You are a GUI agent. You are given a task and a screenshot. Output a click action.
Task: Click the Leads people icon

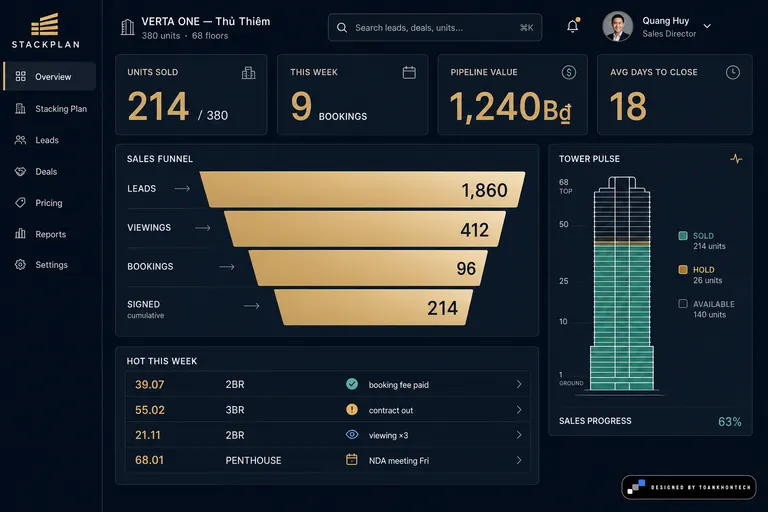(x=20, y=140)
